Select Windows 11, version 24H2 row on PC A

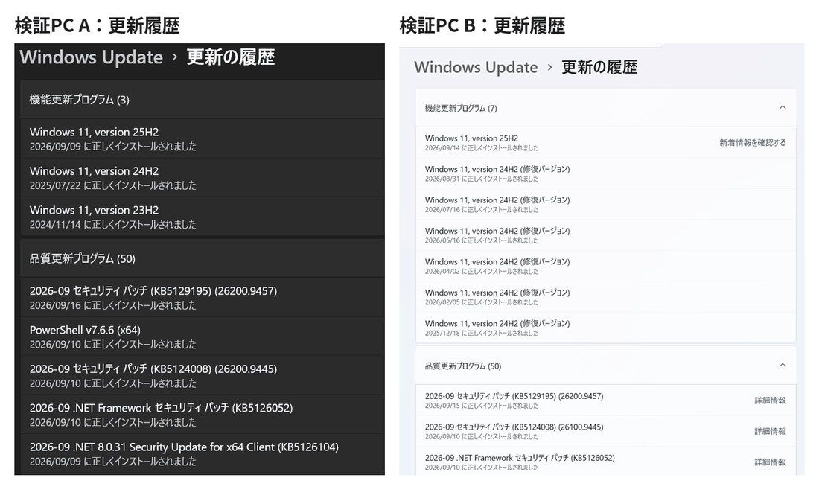203,178
